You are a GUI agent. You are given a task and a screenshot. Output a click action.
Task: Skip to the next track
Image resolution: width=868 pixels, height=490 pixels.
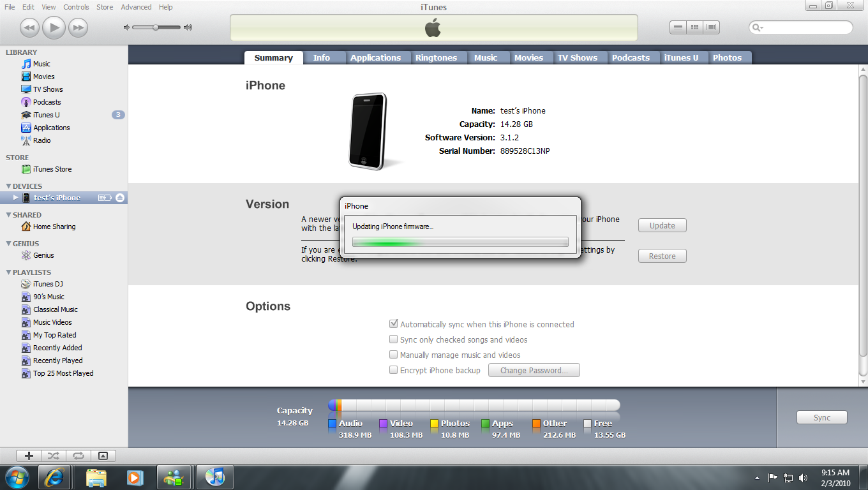(x=78, y=27)
